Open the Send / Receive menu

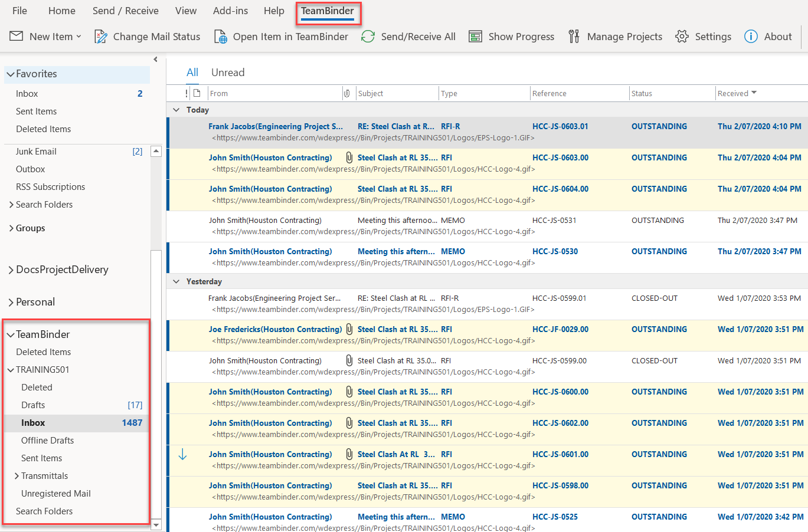pos(125,10)
